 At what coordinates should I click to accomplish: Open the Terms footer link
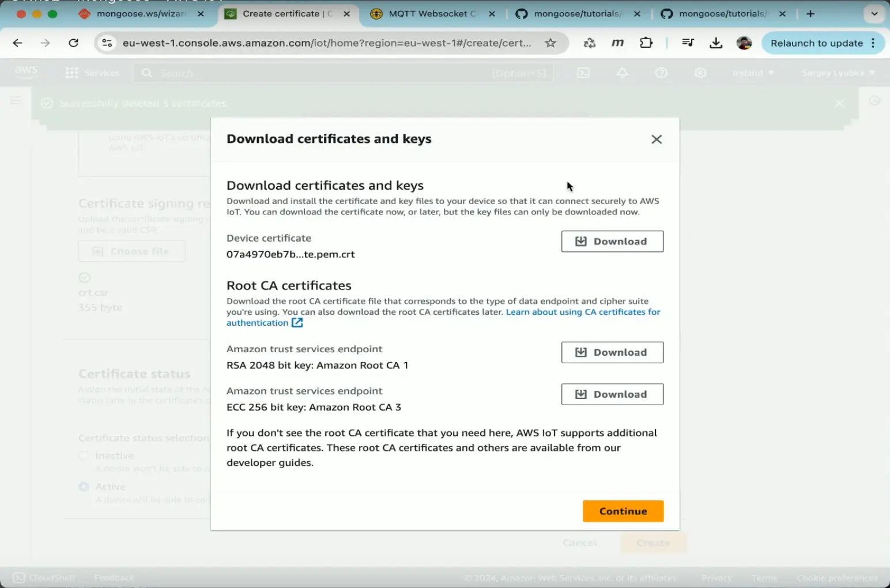point(764,578)
